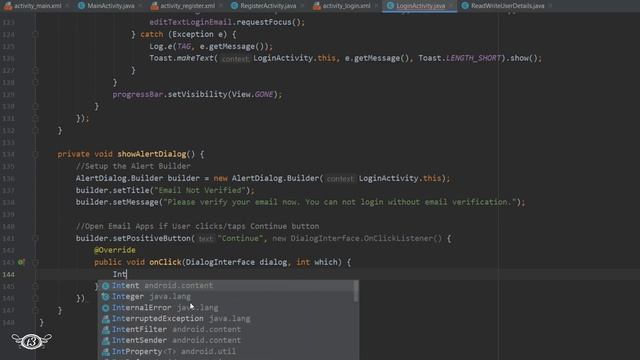Collapse the showAlertDialog method fold marker

pyautogui.click(x=36, y=154)
